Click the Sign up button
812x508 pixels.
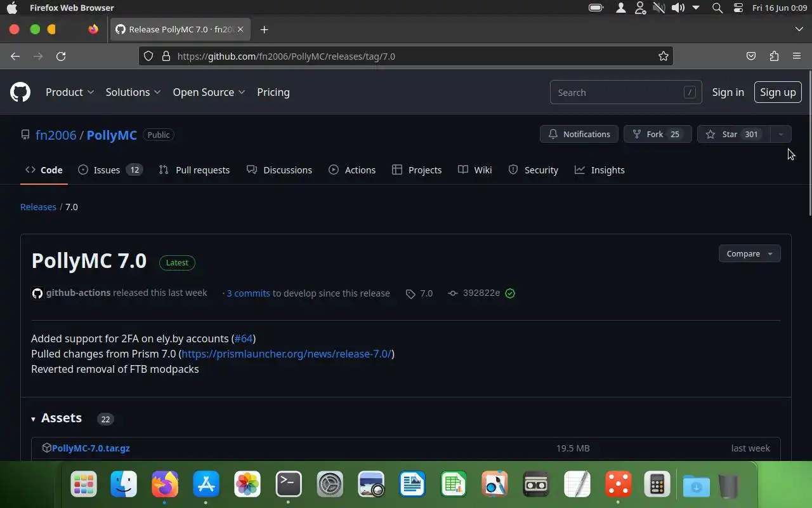tap(778, 92)
